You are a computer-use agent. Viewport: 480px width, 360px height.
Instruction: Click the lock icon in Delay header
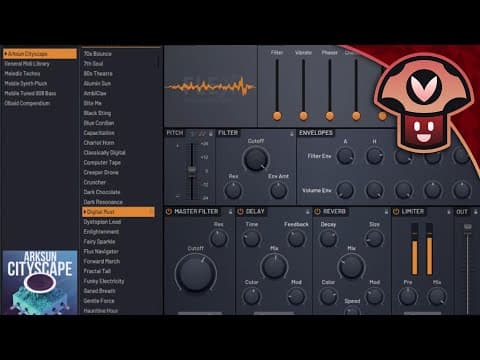(x=308, y=212)
